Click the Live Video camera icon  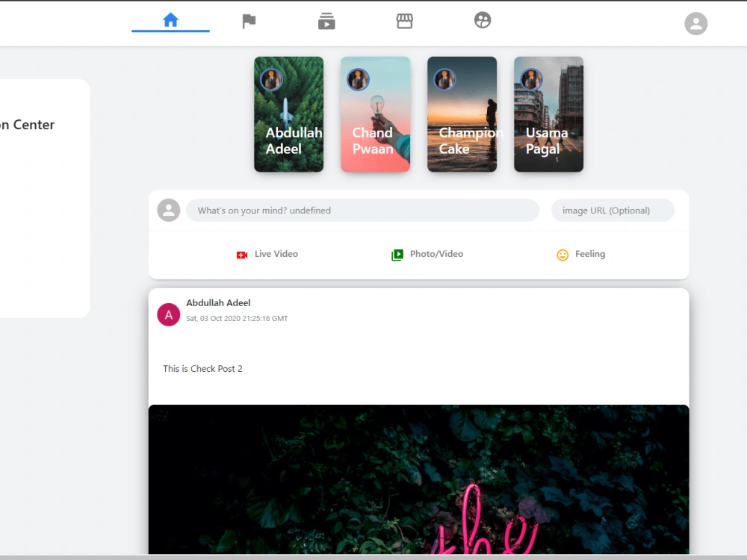click(x=241, y=254)
